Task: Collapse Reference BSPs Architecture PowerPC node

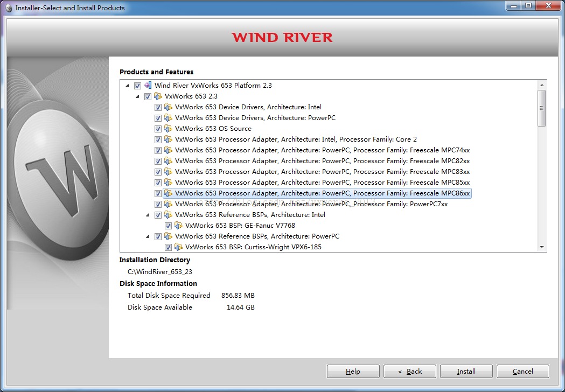Action: pyautogui.click(x=148, y=237)
